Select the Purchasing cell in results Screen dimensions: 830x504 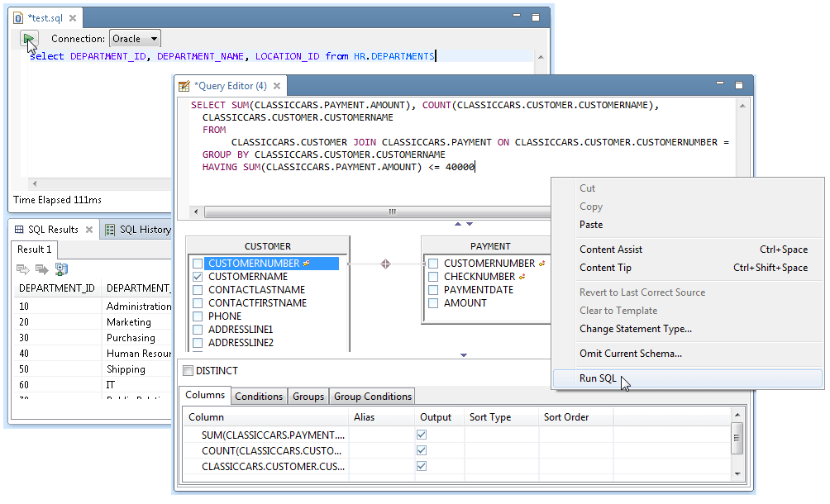pos(131,338)
